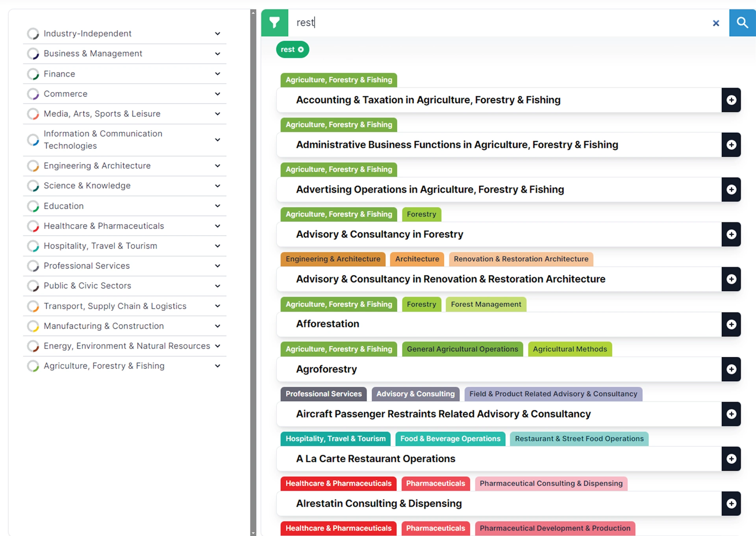Open the Professional Services sidebar item
This screenshot has width=756, height=536.
click(x=87, y=266)
